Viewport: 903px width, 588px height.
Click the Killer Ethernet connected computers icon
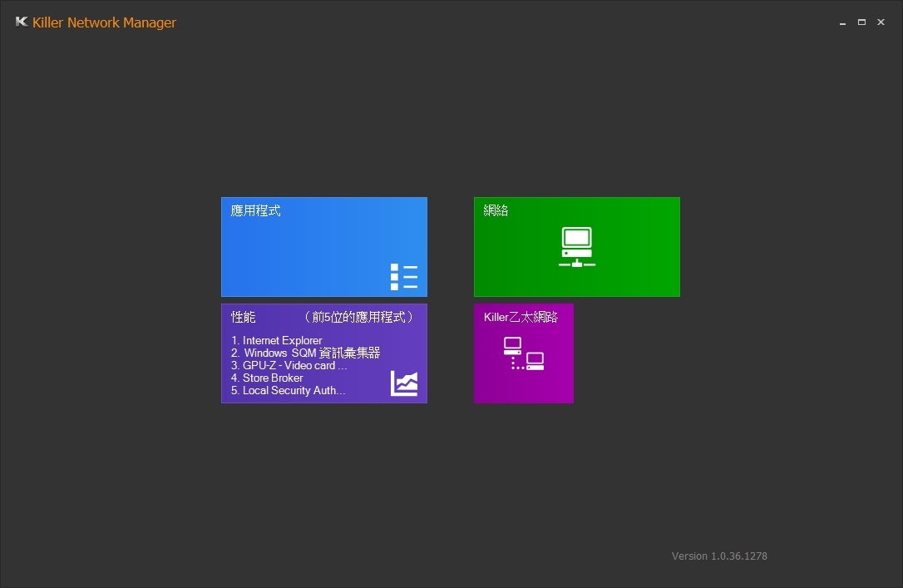pos(524,353)
